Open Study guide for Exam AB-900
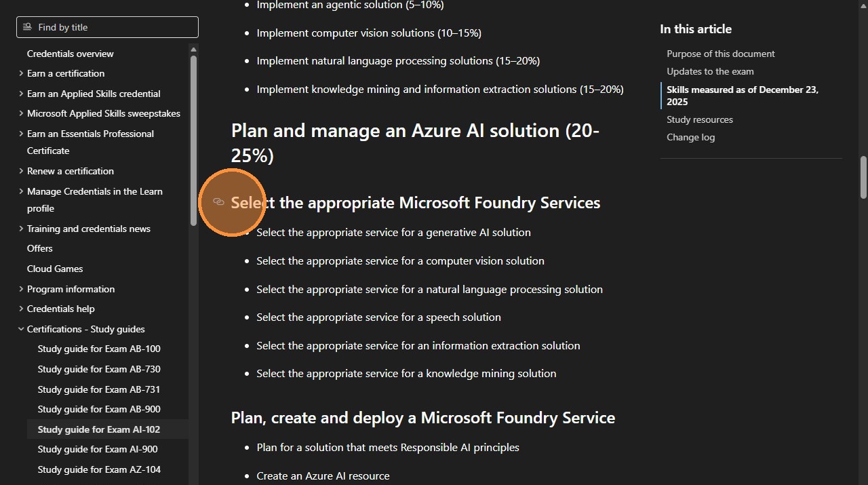The width and height of the screenshot is (868, 485). (x=99, y=409)
